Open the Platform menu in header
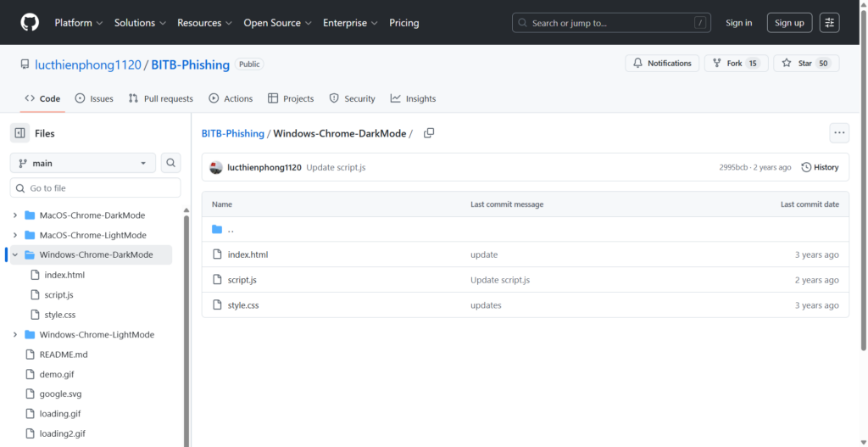Viewport: 868px width, 447px height. 79,23
